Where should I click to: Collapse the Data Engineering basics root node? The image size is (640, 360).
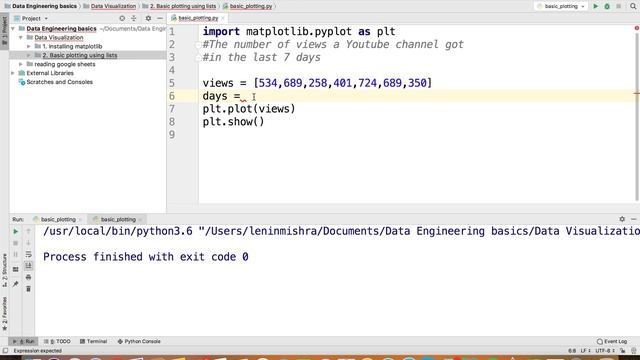coord(13,29)
